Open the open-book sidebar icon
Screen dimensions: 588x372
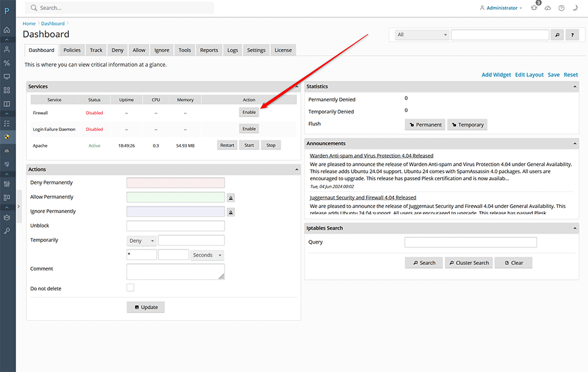7,104
